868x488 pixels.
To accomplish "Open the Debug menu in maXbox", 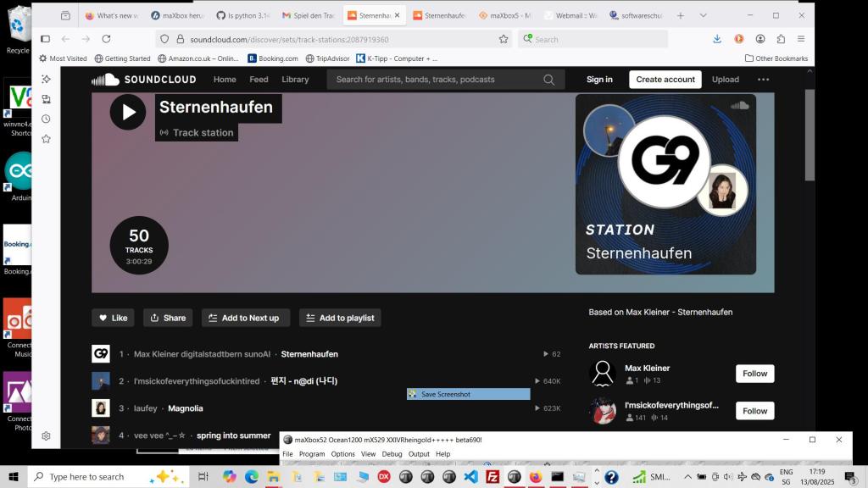I will click(392, 454).
